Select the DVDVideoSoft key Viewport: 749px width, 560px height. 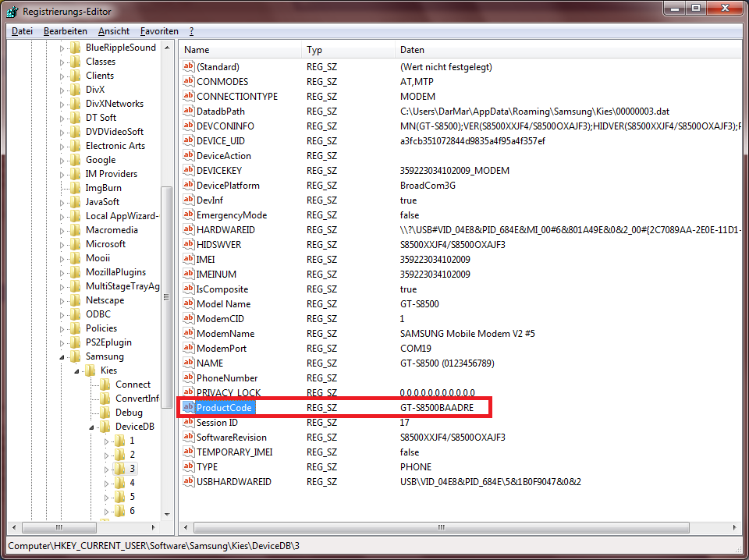pos(115,132)
